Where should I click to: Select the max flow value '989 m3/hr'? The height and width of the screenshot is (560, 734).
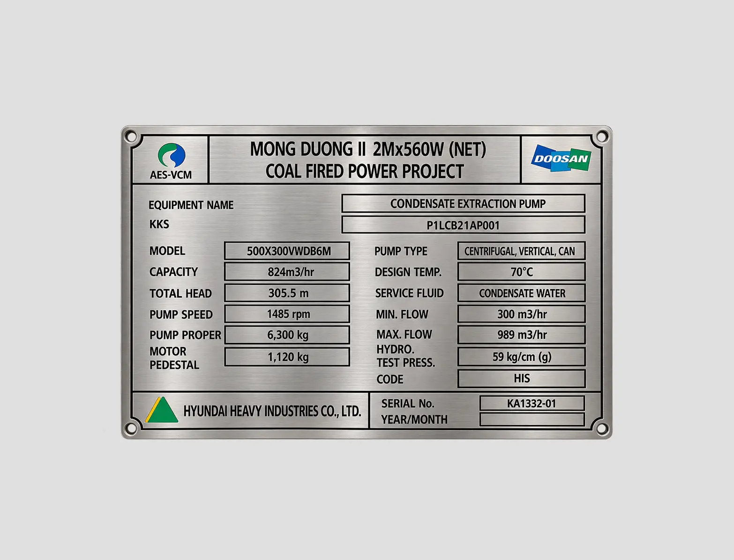click(521, 335)
